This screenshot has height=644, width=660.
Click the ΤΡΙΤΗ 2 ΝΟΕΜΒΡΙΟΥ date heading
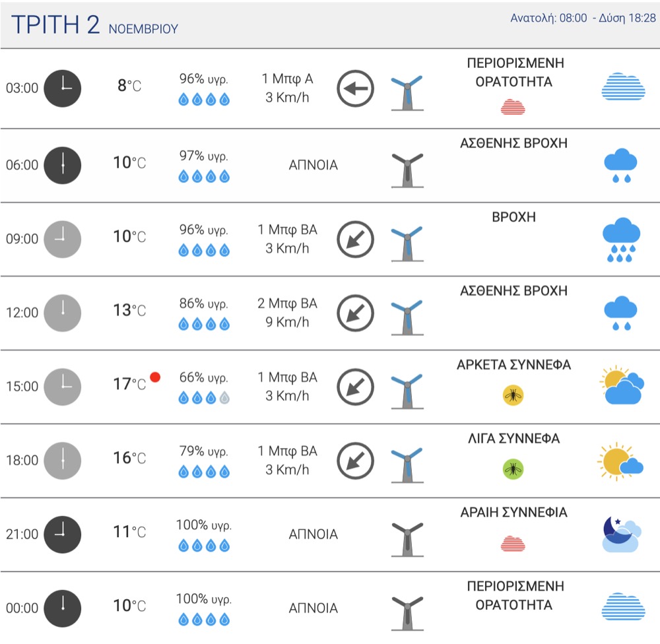[x=94, y=24]
